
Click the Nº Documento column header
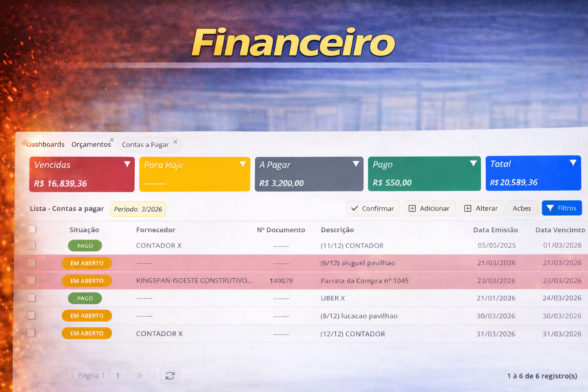point(281,230)
